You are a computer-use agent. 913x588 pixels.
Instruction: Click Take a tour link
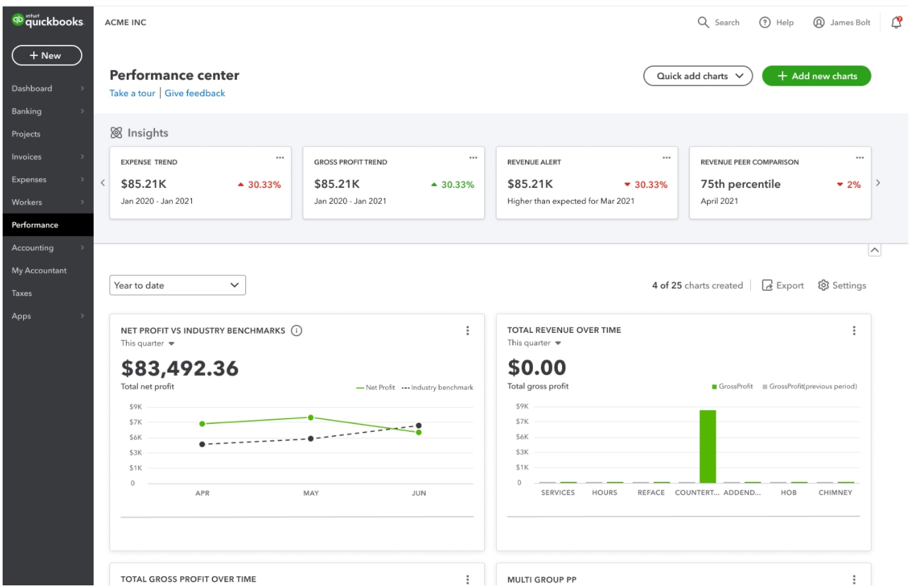pyautogui.click(x=133, y=94)
